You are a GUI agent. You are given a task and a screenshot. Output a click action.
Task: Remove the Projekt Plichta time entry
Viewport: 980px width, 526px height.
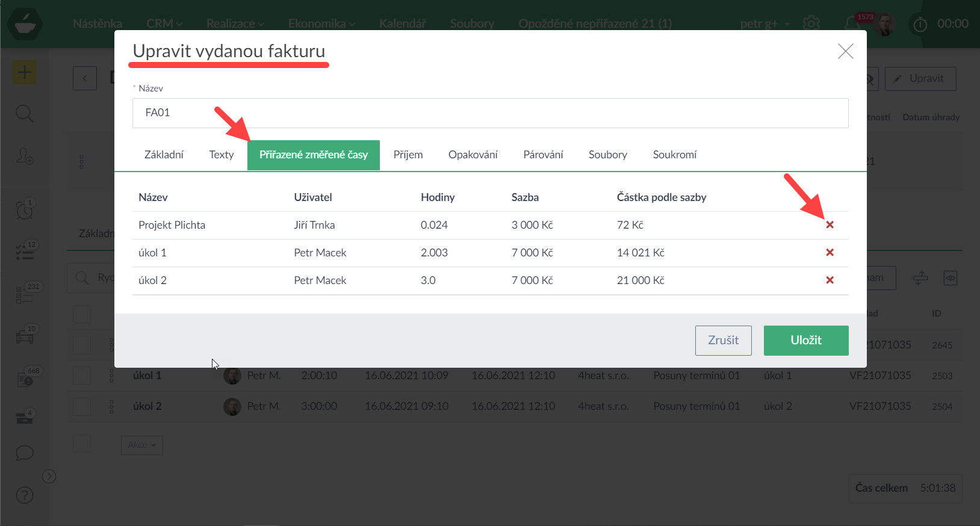(x=830, y=224)
